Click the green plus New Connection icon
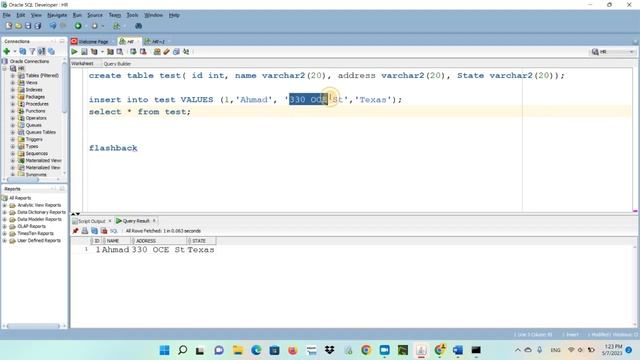This screenshot has height=360, width=640. [7, 51]
